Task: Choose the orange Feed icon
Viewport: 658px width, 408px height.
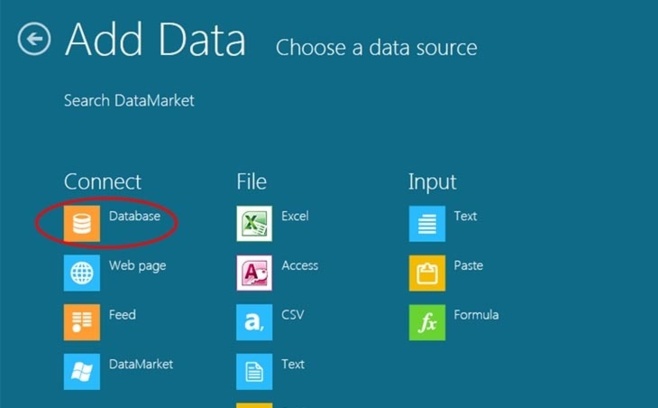Action: click(x=82, y=322)
